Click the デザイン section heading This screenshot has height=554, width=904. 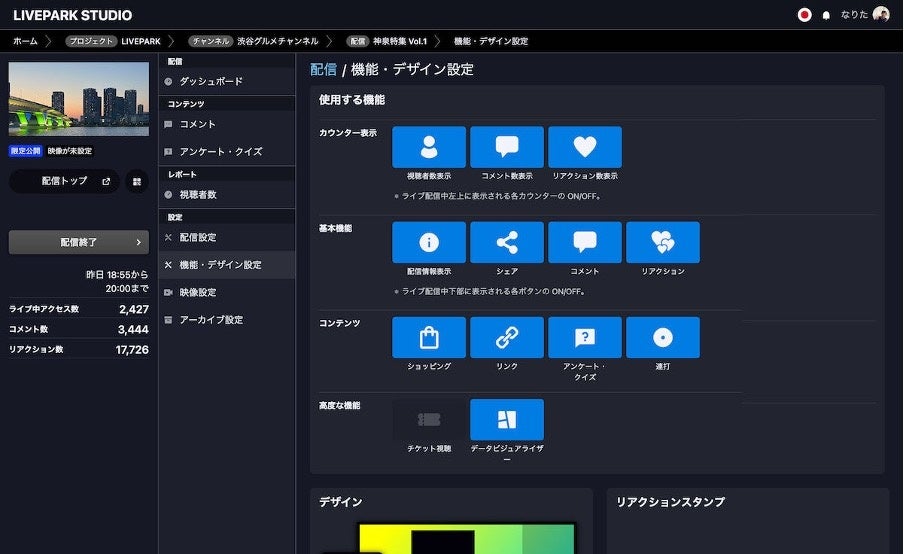pos(341,502)
